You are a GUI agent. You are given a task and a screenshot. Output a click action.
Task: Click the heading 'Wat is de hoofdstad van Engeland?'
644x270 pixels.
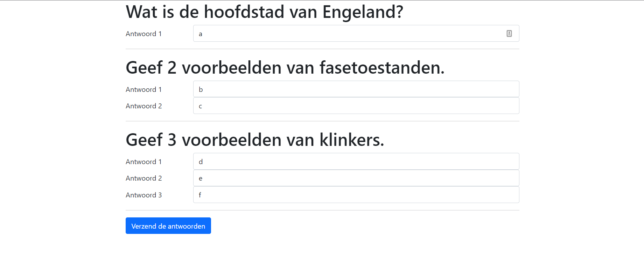pos(265,12)
